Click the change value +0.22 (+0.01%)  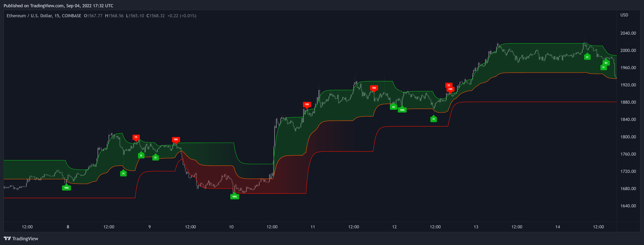click(x=182, y=16)
